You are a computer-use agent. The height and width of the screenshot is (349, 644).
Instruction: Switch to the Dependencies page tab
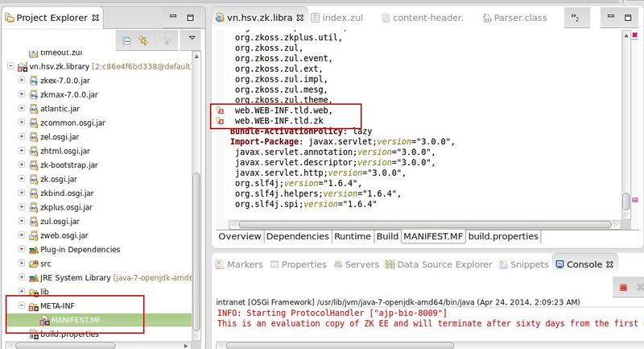pyautogui.click(x=297, y=236)
